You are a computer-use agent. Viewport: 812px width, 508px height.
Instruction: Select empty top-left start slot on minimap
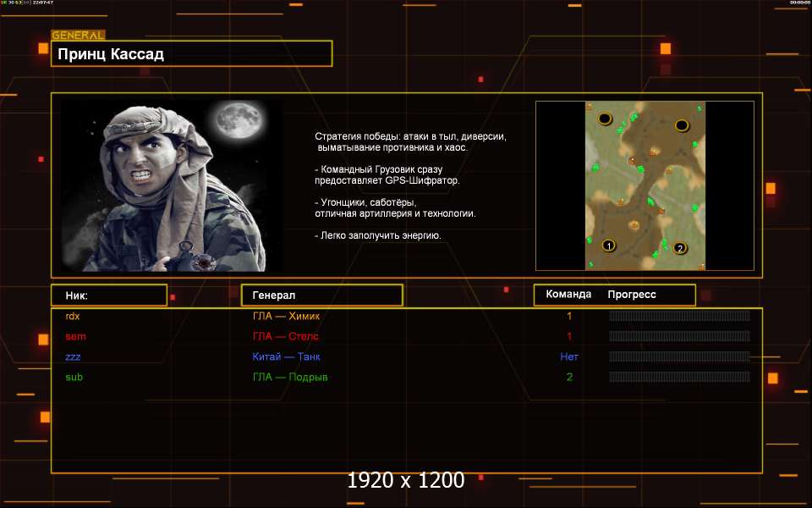pyautogui.click(x=605, y=119)
